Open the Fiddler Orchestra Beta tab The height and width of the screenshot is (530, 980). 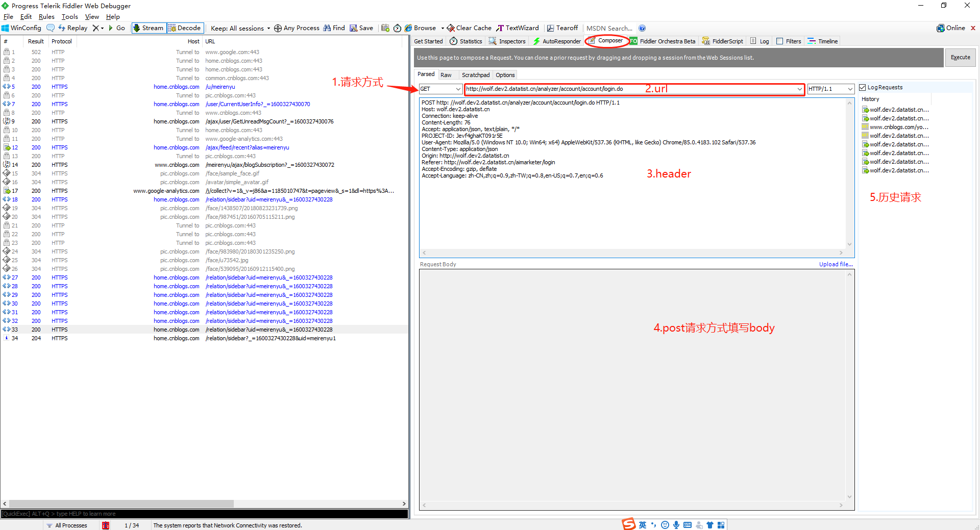pos(663,41)
